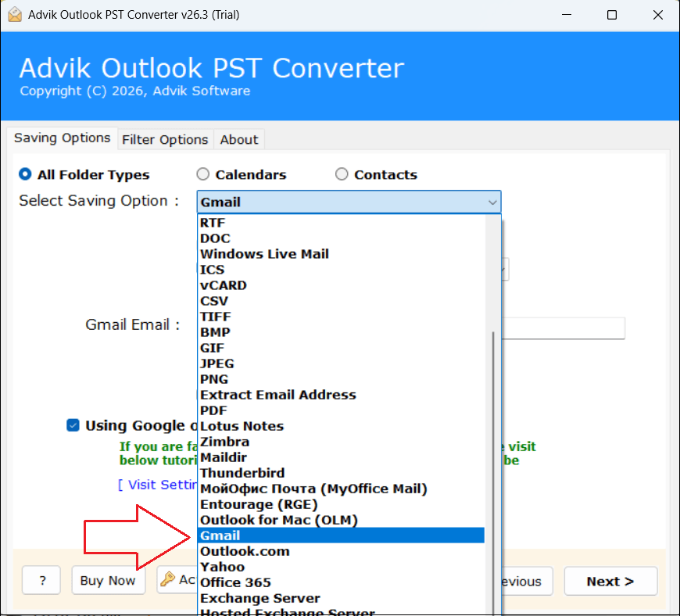This screenshot has width=680, height=616.
Task: Select Maildir option
Action: [341, 457]
